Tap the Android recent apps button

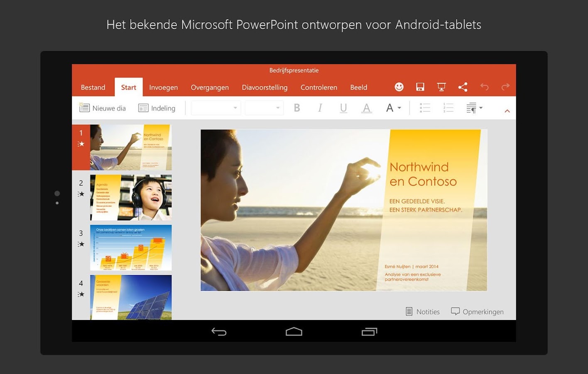pos(369,332)
